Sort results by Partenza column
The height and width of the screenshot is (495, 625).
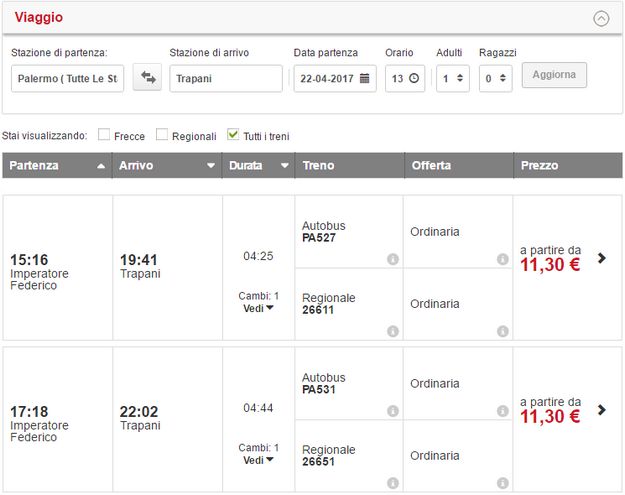(x=57, y=166)
